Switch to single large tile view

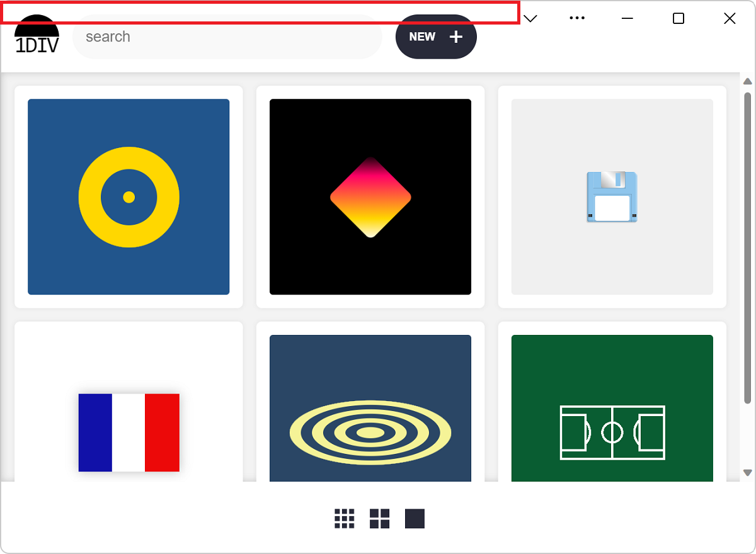tap(415, 519)
